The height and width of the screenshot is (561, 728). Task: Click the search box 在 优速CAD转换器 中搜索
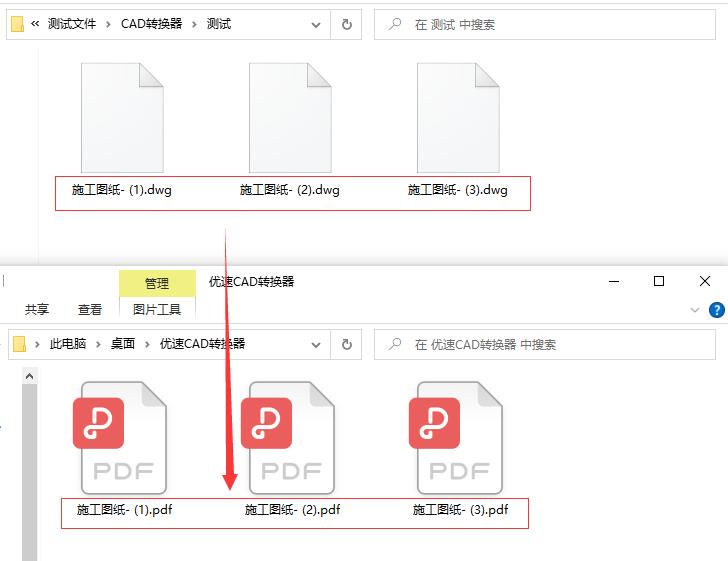[x=545, y=345]
